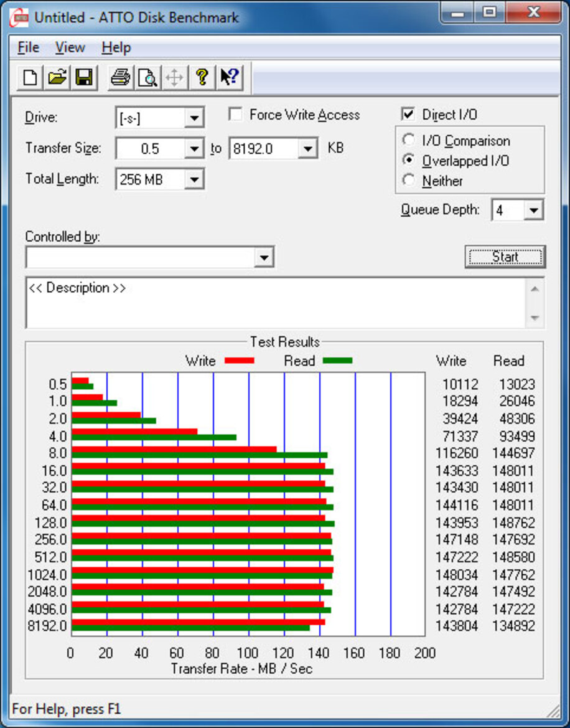The width and height of the screenshot is (570, 728).
Task: Click the Description scrollbar down arrow
Action: point(535,318)
